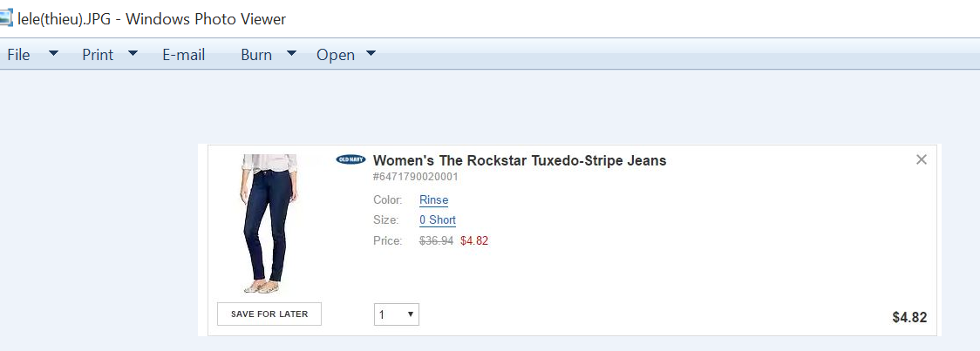980x351 pixels.
Task: Open the quantity dropdown showing 1
Action: tap(397, 314)
